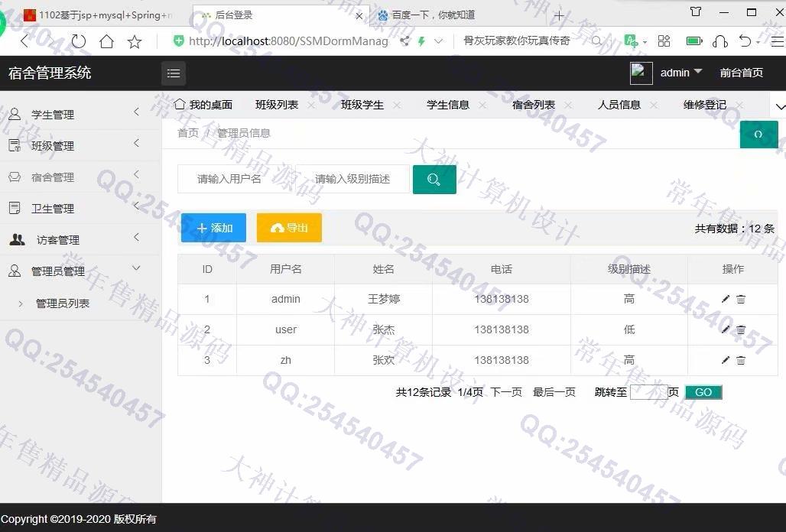This screenshot has height=532, width=786.
Task: Go to 最后一页 last page
Action: tap(554, 392)
